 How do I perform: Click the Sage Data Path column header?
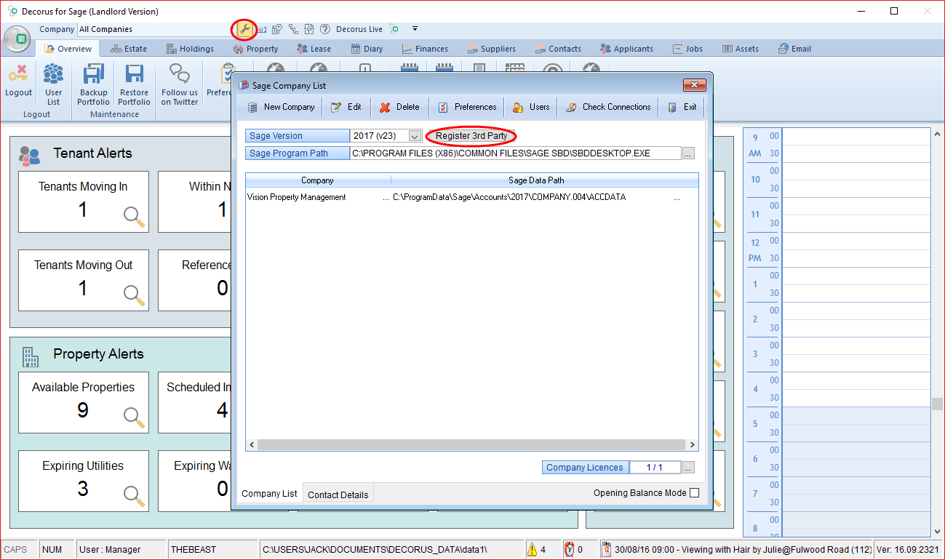(x=536, y=180)
